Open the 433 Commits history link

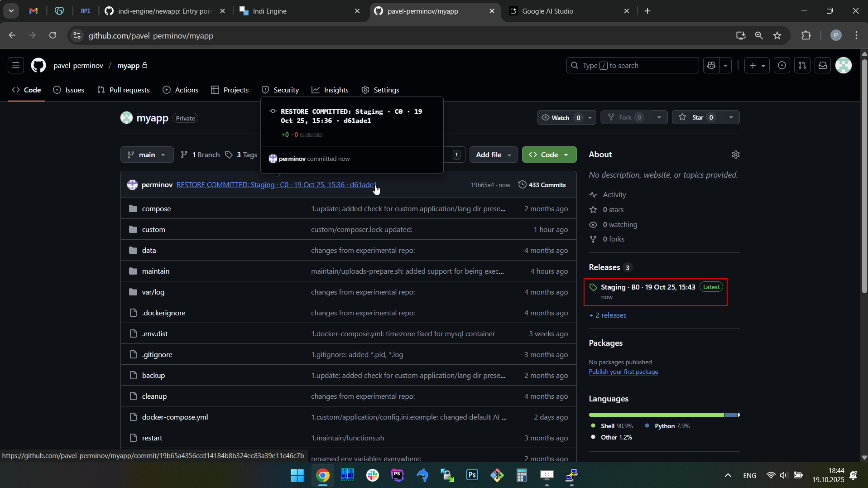click(542, 185)
